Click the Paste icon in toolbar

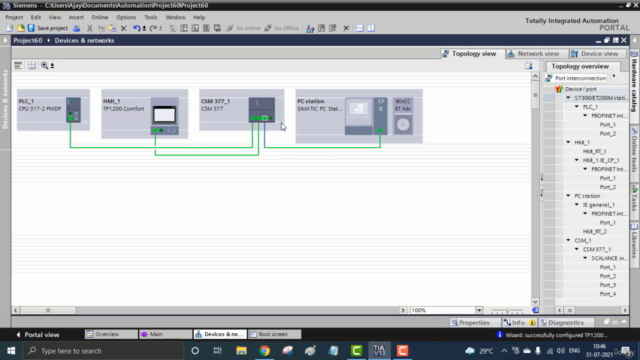point(112,28)
